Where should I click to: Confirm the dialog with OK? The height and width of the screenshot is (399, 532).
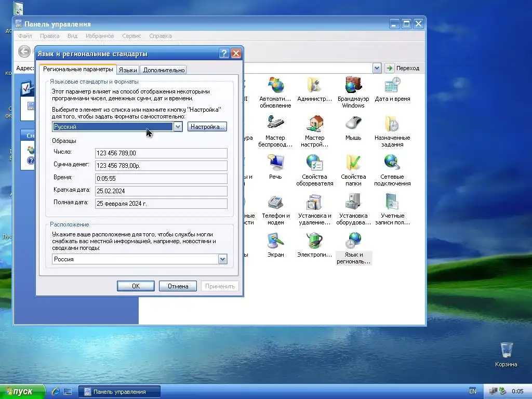pos(136,286)
